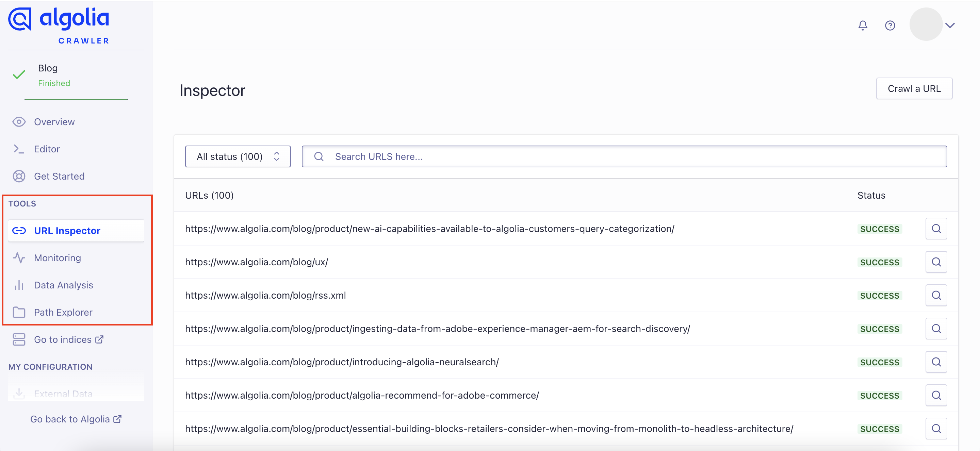This screenshot has width=980, height=451.
Task: Inspect the adobe-experience-manager URL row
Action: [936, 329]
